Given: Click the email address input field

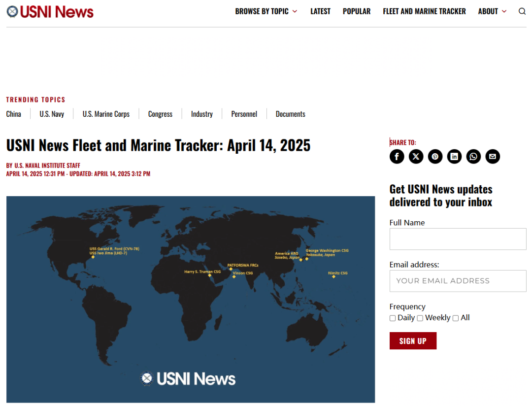Looking at the screenshot, I should (458, 281).
